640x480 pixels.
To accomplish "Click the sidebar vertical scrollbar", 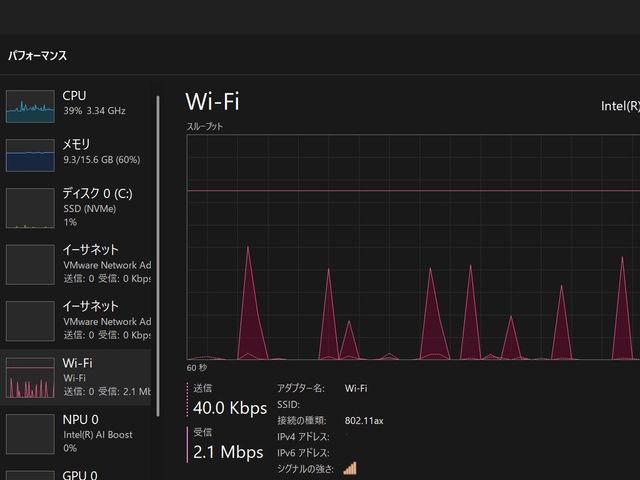I will pyautogui.click(x=157, y=200).
